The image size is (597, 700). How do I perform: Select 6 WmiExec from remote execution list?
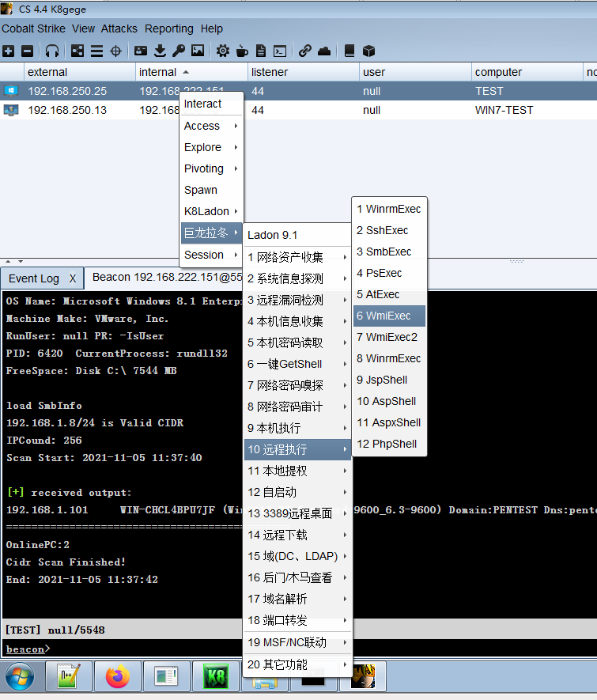(389, 316)
